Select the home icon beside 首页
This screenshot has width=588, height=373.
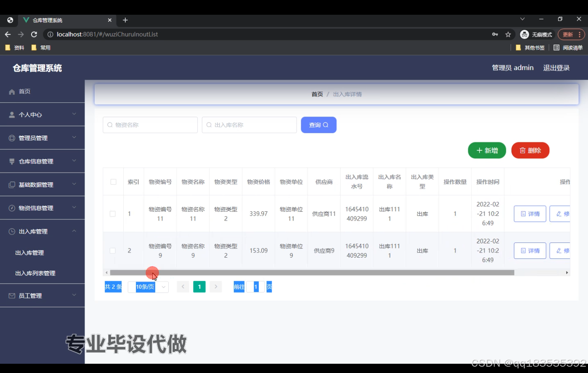pyautogui.click(x=12, y=91)
